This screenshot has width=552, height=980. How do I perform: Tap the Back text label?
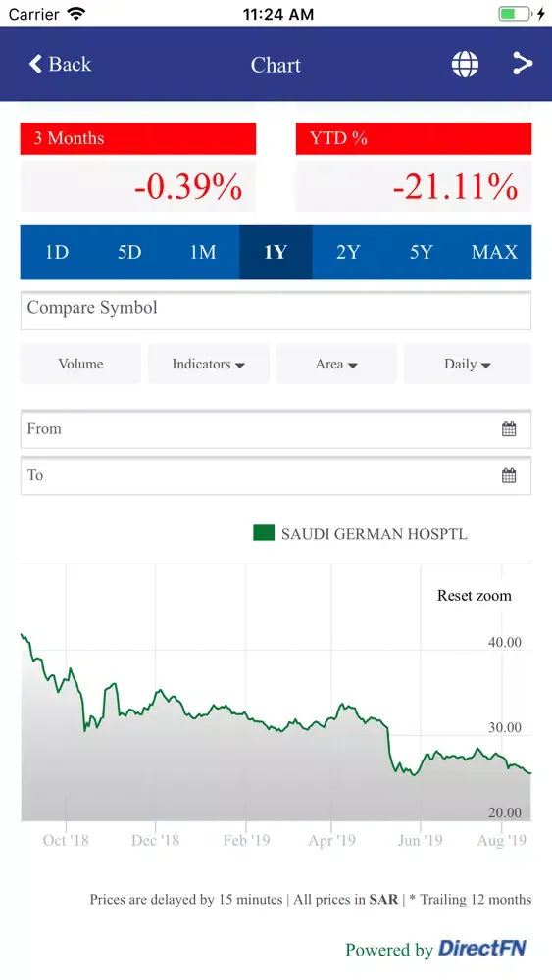pos(70,64)
